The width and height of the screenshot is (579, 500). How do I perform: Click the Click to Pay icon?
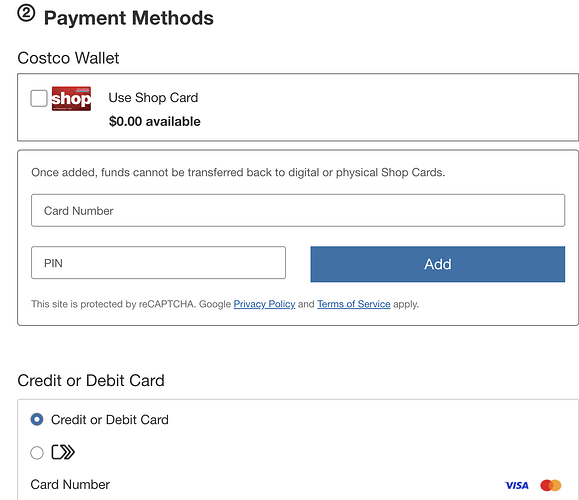click(63, 452)
